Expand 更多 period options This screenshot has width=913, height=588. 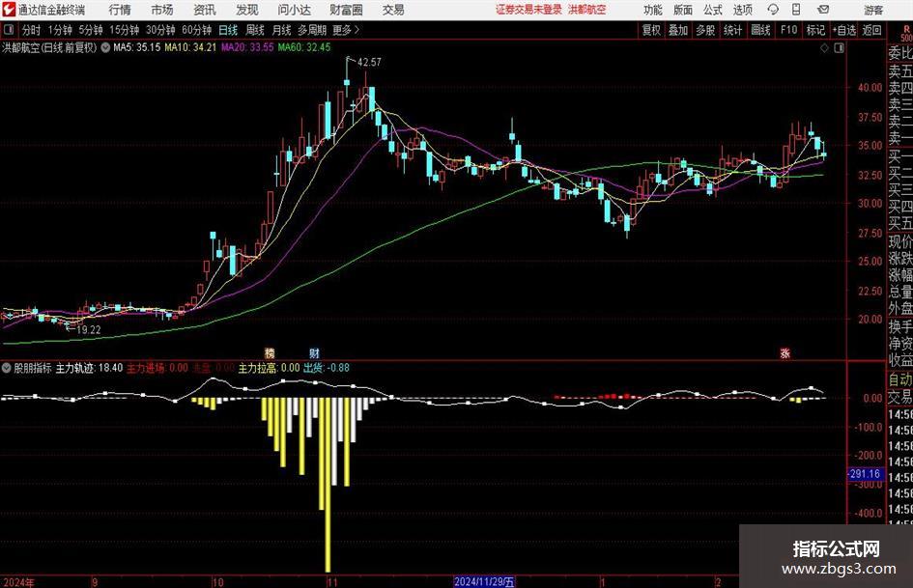point(346,30)
